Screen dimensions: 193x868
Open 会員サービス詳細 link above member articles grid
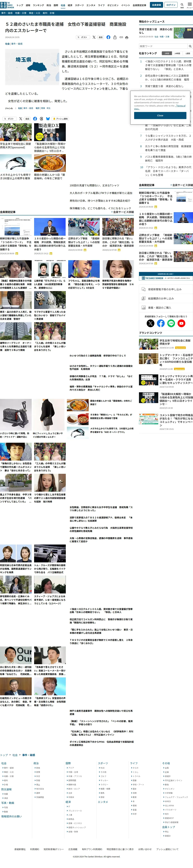(122, 212)
